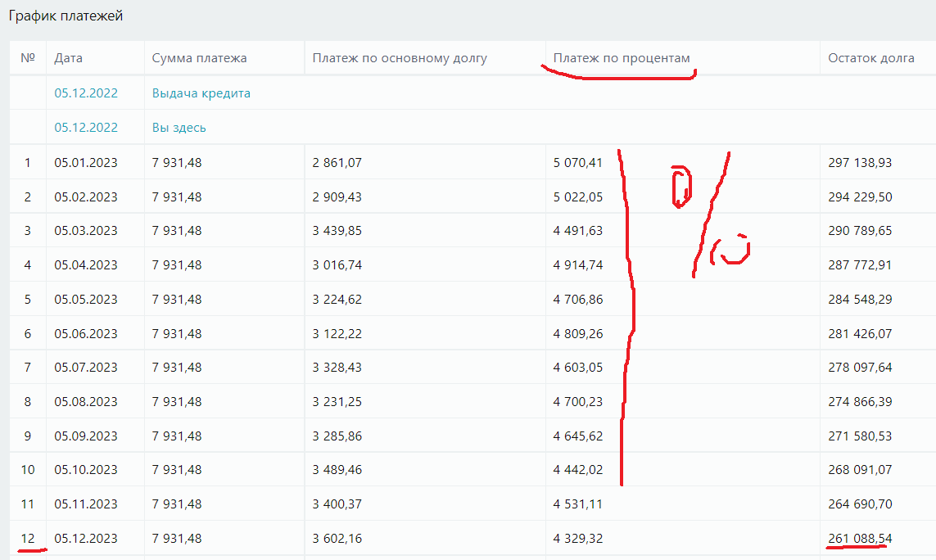The width and height of the screenshot is (936, 560).
Task: Click principal payment value 3 016,74
Action: tap(337, 265)
